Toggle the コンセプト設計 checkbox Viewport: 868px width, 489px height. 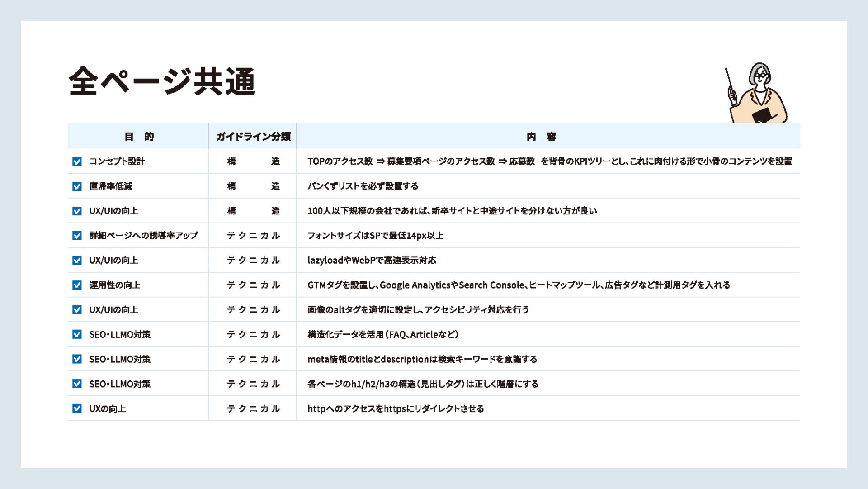(x=77, y=161)
